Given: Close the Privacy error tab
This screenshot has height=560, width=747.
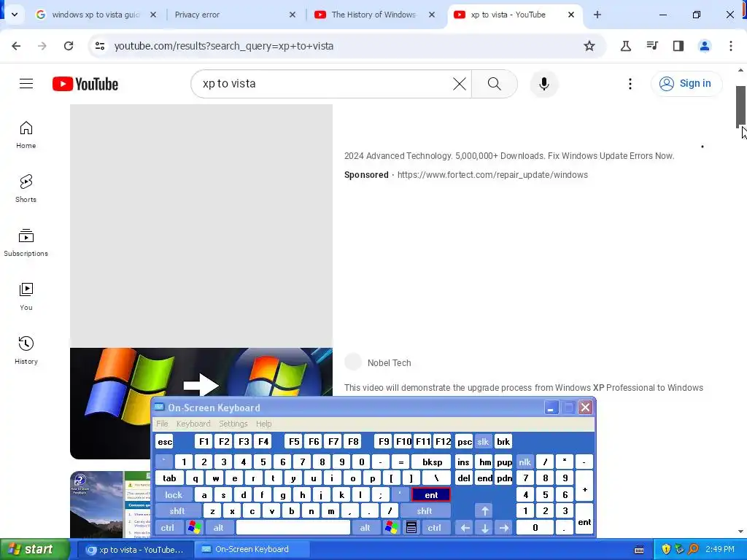Looking at the screenshot, I should pos(293,15).
